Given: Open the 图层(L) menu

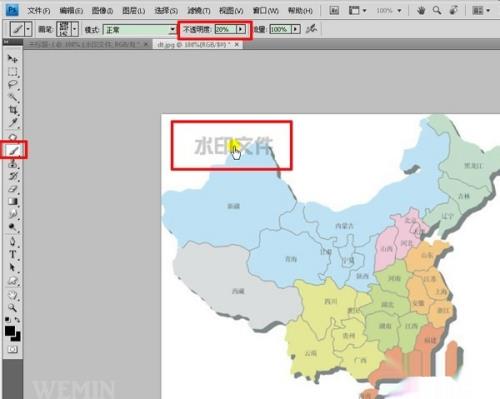Looking at the screenshot, I should (x=133, y=11).
